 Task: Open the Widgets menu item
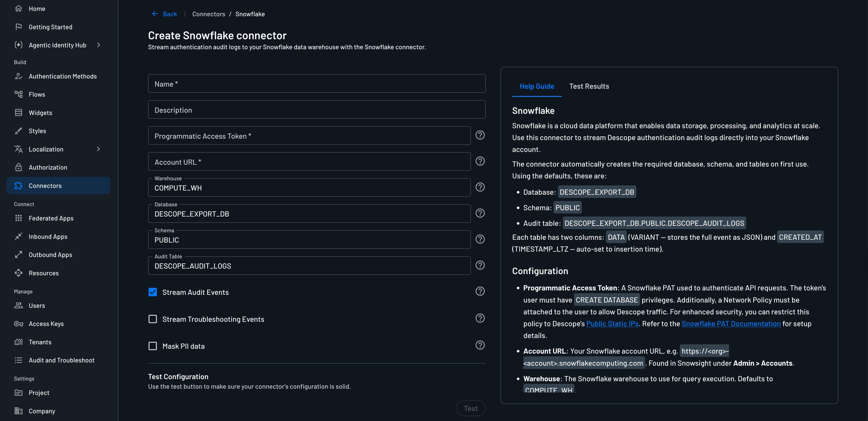[x=59, y=113]
